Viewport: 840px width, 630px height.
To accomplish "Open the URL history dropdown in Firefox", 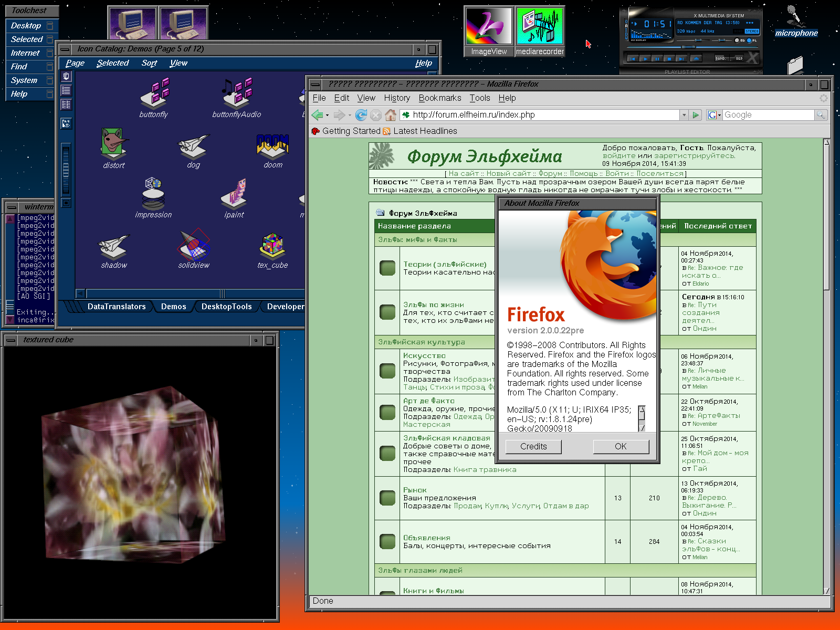I will [x=684, y=115].
